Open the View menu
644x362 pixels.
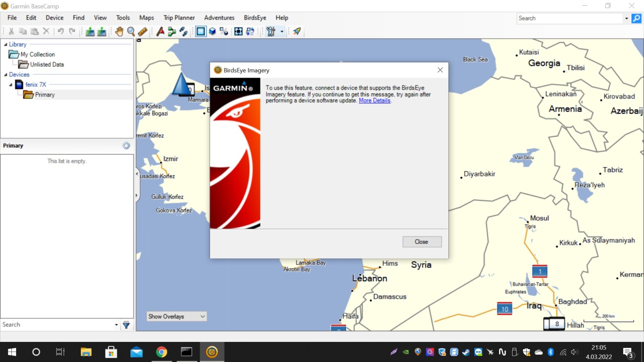(100, 18)
